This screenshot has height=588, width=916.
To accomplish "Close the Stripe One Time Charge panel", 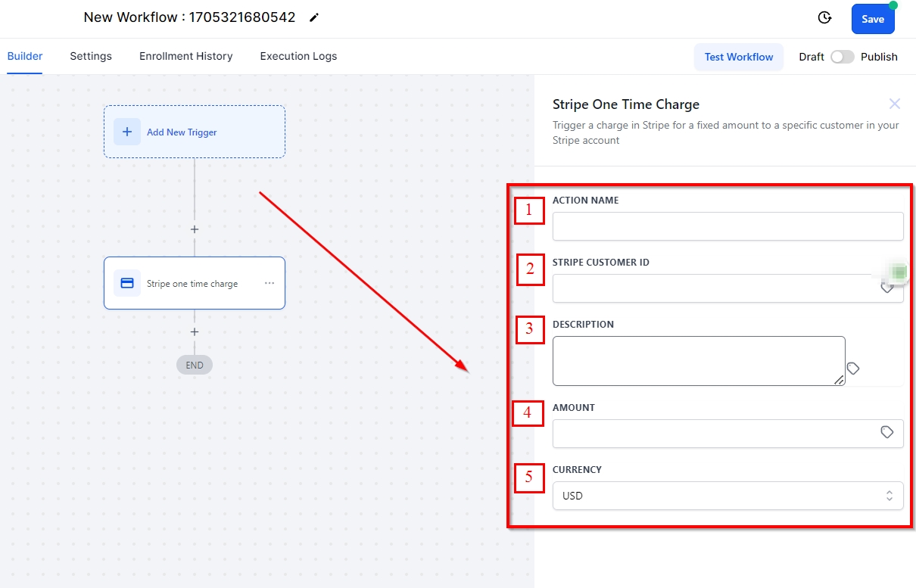I will 894,104.
